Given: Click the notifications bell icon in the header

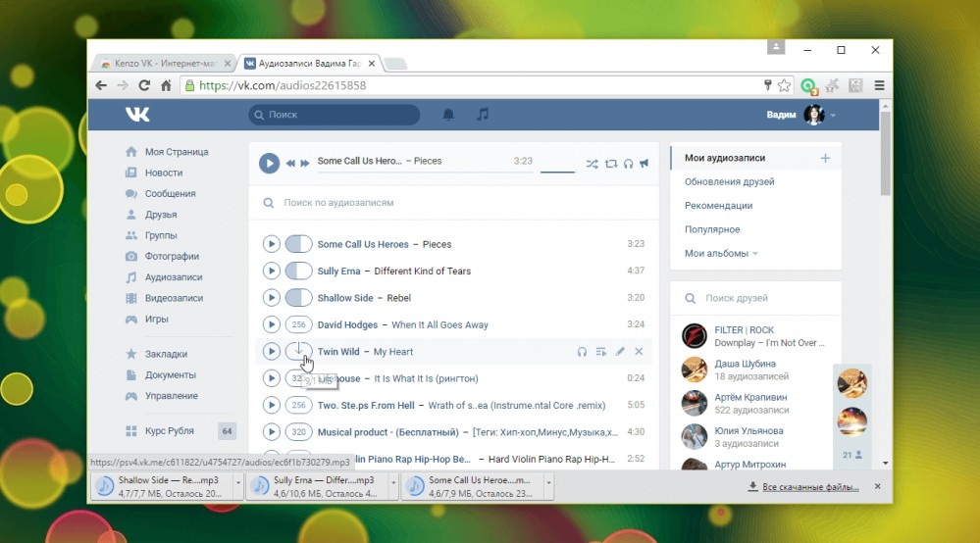Looking at the screenshot, I should pos(448,115).
